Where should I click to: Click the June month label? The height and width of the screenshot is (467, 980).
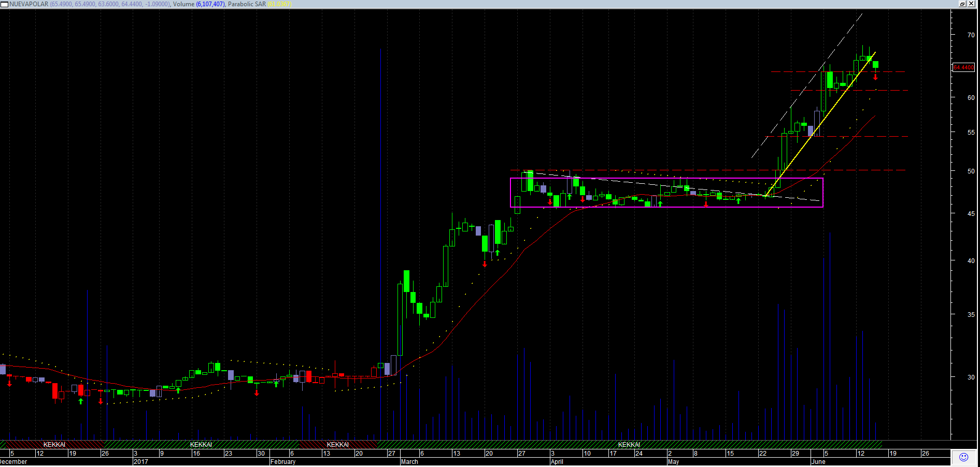point(818,462)
